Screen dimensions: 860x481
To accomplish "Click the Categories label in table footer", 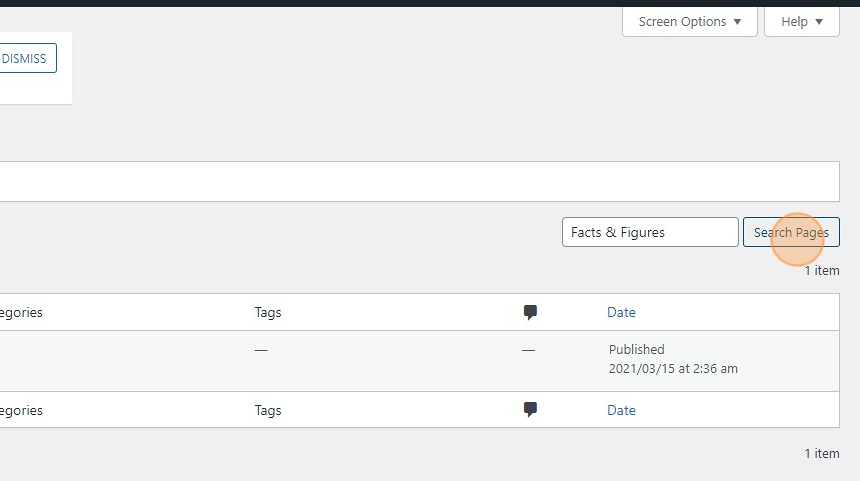I will 20,410.
